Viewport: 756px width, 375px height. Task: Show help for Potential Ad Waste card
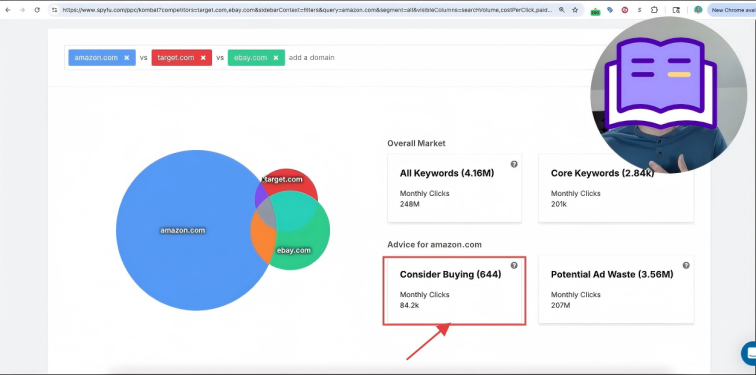tap(686, 265)
